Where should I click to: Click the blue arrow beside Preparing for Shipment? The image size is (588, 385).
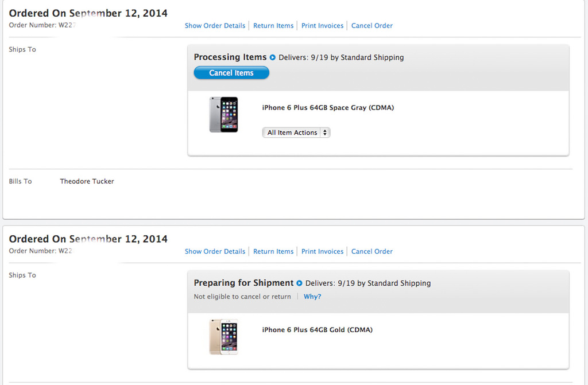point(299,283)
